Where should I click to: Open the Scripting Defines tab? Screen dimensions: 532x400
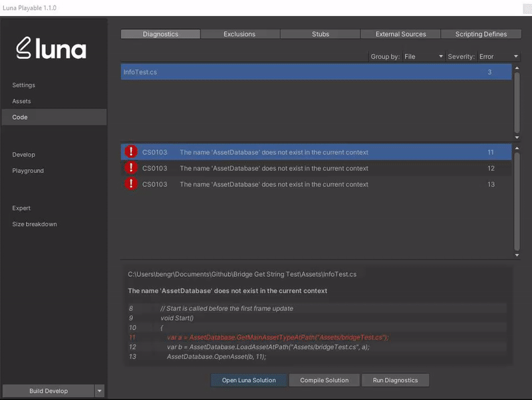coord(481,34)
